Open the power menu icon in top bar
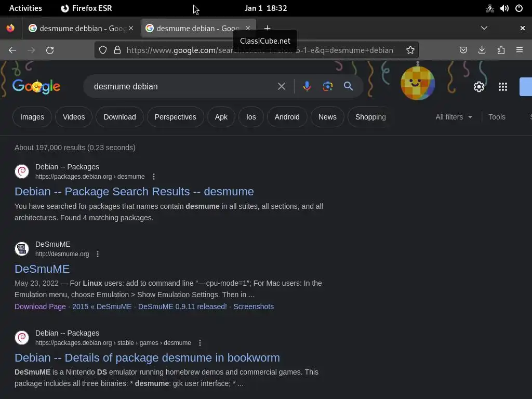The width and height of the screenshot is (532, 399). coord(519,8)
